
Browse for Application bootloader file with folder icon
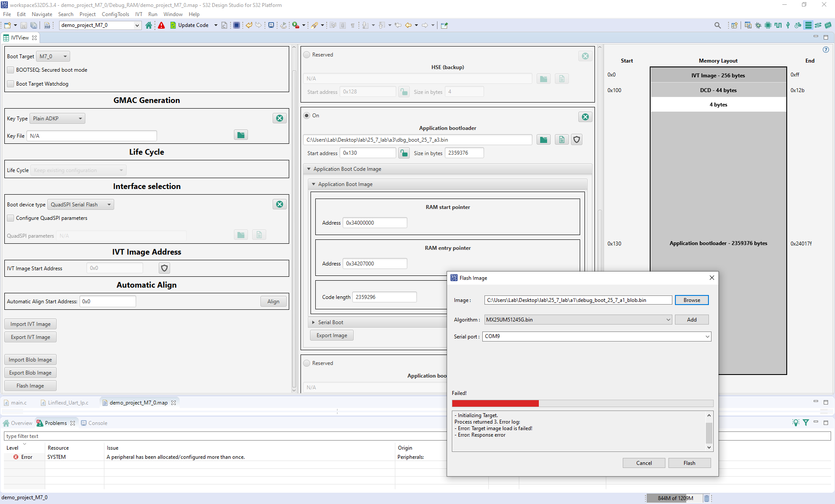(x=543, y=140)
